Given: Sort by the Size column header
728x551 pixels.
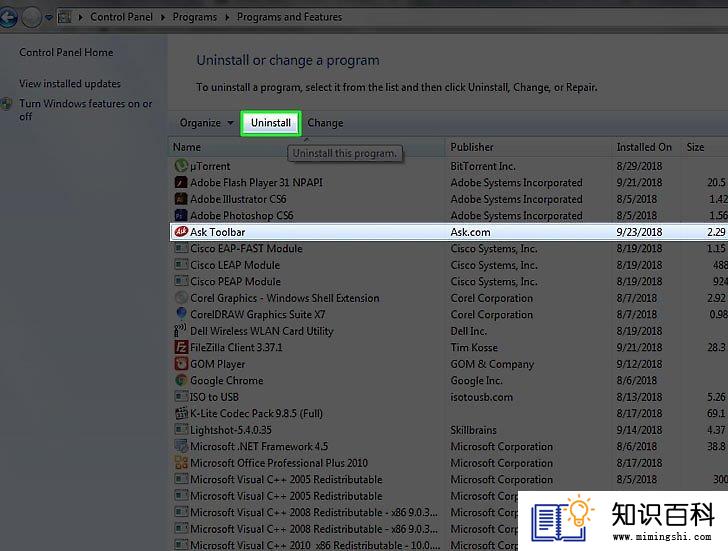Looking at the screenshot, I should 704,147.
